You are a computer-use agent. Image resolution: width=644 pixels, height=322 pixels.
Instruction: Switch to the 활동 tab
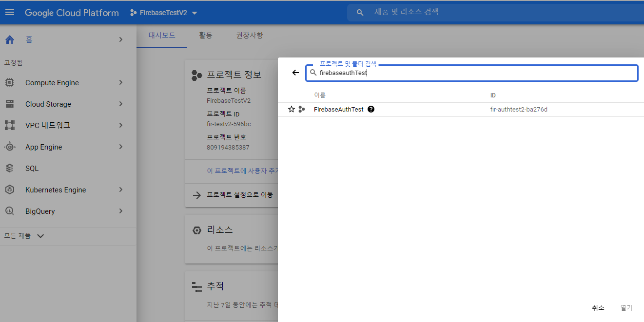[x=206, y=36]
